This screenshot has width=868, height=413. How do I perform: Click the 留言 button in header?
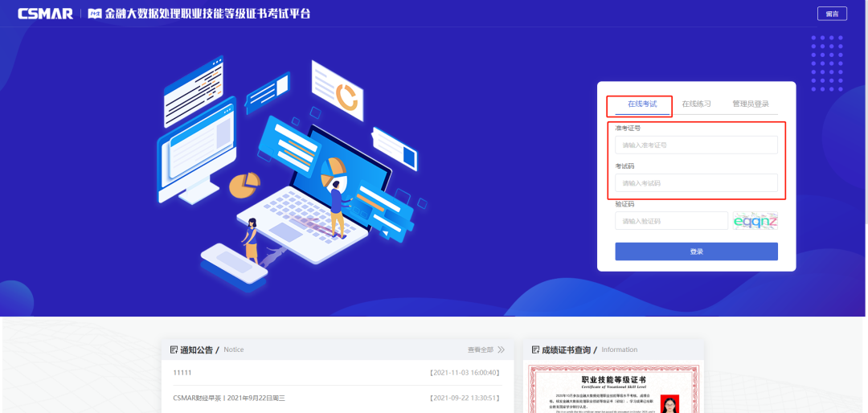coord(831,14)
